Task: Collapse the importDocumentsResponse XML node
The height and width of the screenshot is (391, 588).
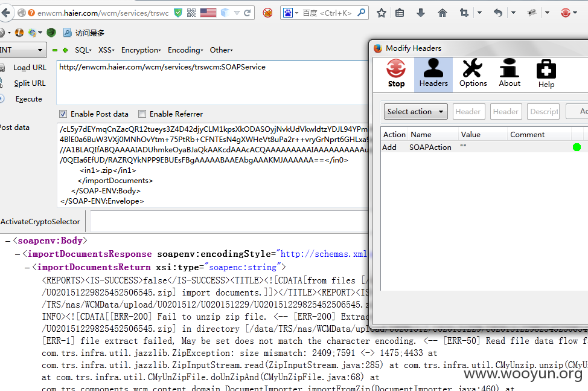Action: tap(18, 254)
